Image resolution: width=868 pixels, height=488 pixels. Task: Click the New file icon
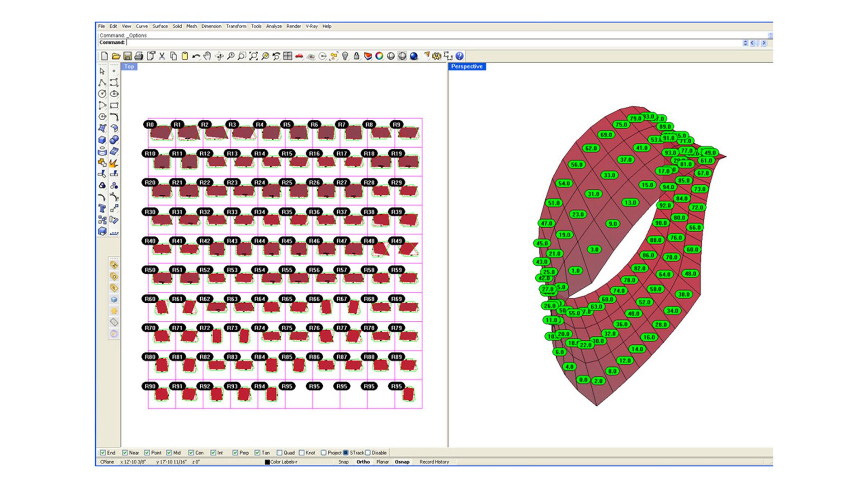[104, 56]
